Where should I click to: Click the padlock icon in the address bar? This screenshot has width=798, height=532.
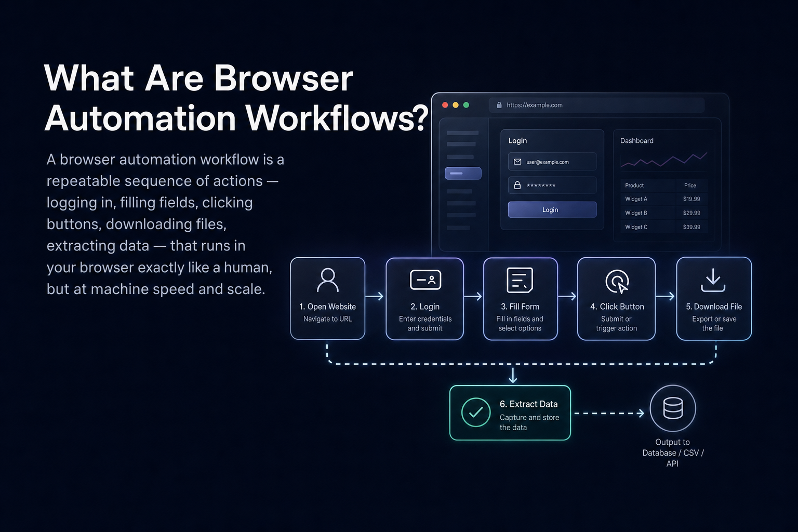499,105
